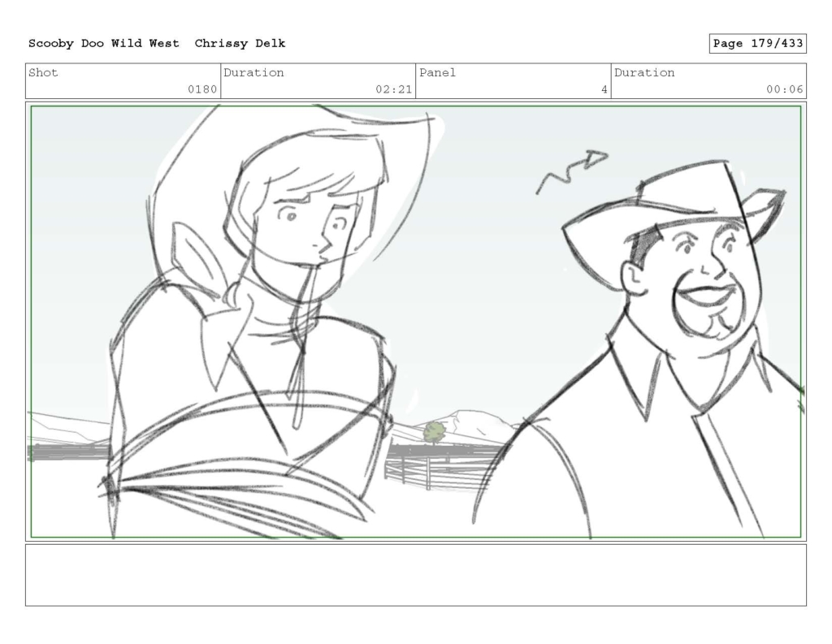Viewport: 832px width, 644px height.
Task: Click the 'Shot' header label
Action: [43, 72]
